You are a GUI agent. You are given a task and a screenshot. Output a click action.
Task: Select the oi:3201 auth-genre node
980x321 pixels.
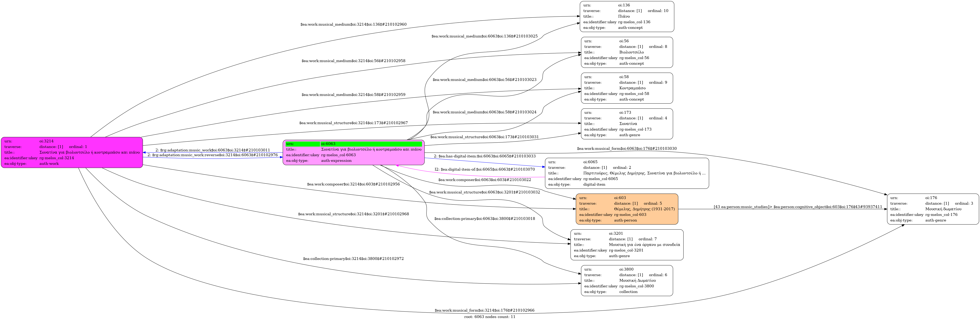click(627, 245)
